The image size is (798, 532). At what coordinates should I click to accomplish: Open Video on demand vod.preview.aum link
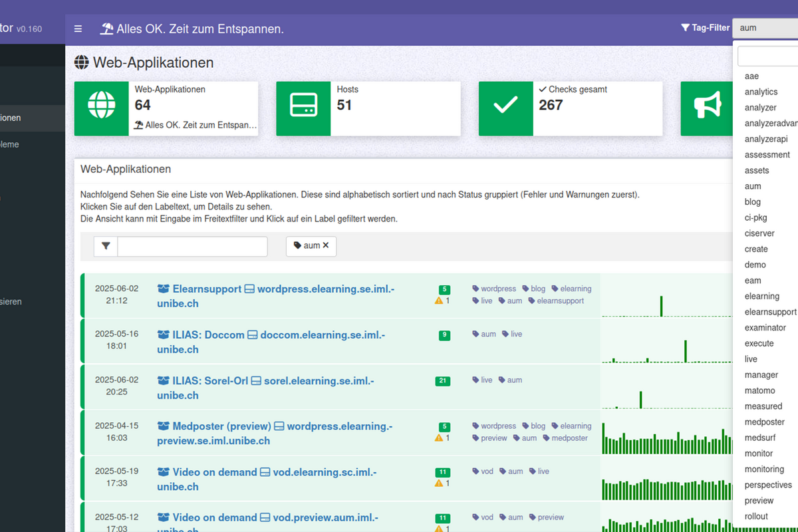tap(268, 523)
